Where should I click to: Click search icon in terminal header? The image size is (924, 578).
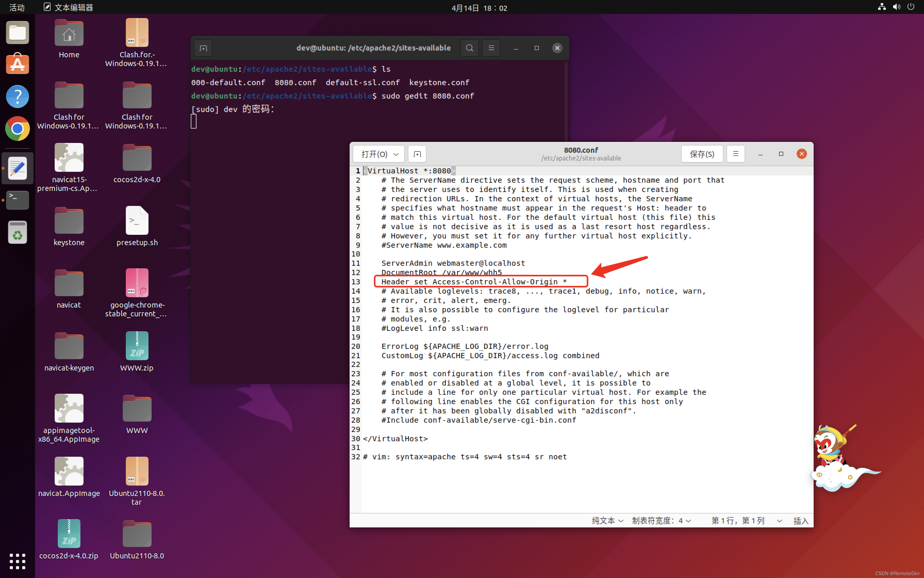(x=470, y=48)
